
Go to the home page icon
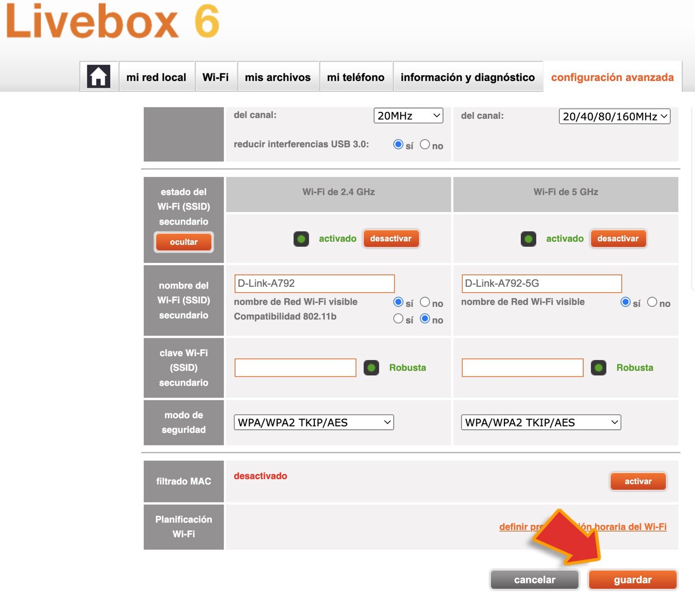(98, 77)
